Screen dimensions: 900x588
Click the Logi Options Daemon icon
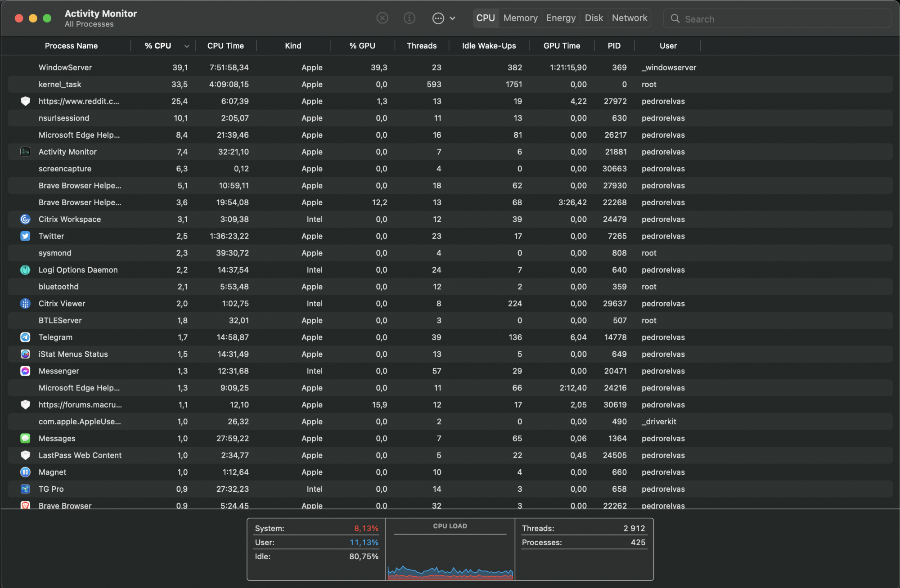(25, 270)
